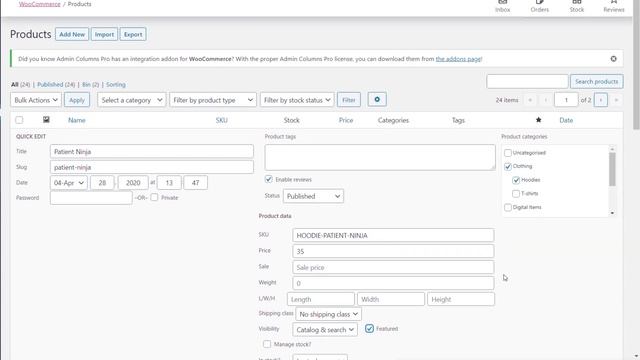Image resolution: width=640 pixels, height=360 pixels.
Task: Open the date month dropdown 04-Apr
Action: pos(69,183)
